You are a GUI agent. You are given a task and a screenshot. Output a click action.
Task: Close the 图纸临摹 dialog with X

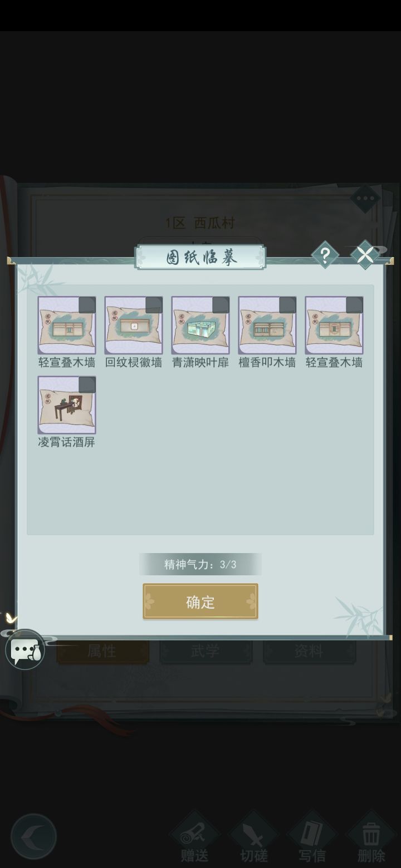[x=365, y=255]
